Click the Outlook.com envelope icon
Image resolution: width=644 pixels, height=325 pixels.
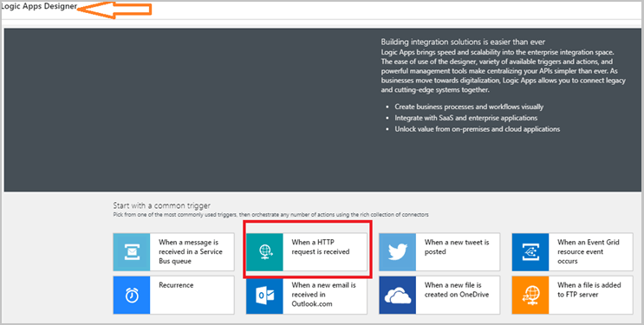264,295
